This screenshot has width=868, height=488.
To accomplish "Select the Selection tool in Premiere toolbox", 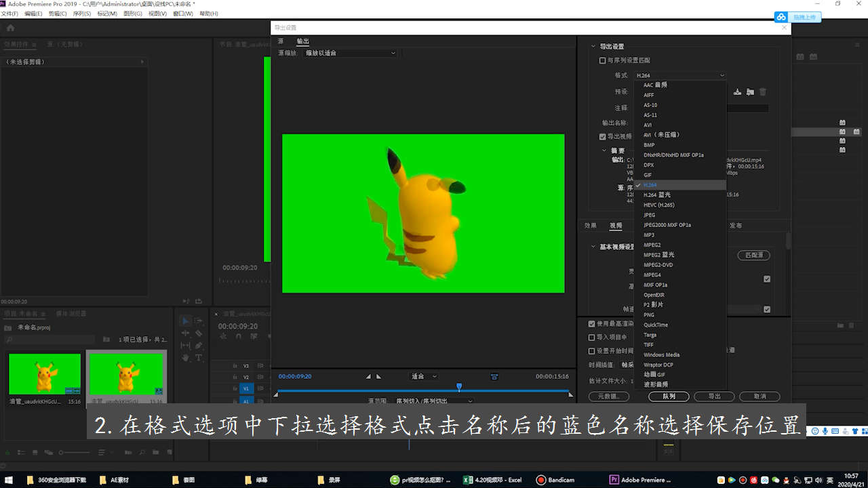I will 186,321.
